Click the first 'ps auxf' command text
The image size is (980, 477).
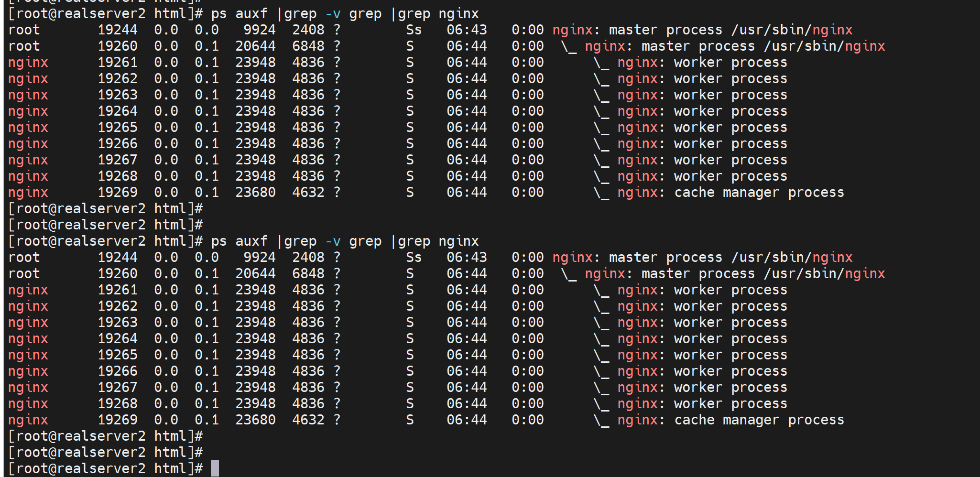pos(239,13)
